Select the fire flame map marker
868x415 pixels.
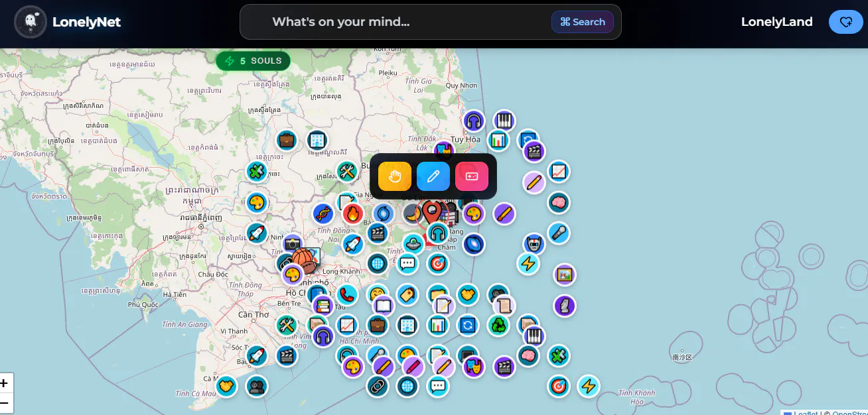pyautogui.click(x=353, y=213)
